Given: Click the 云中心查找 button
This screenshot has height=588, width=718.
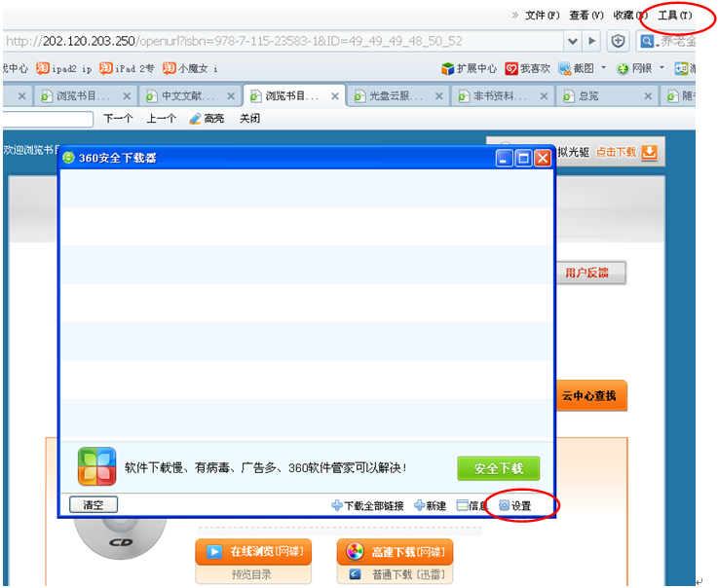Looking at the screenshot, I should pos(591,395).
